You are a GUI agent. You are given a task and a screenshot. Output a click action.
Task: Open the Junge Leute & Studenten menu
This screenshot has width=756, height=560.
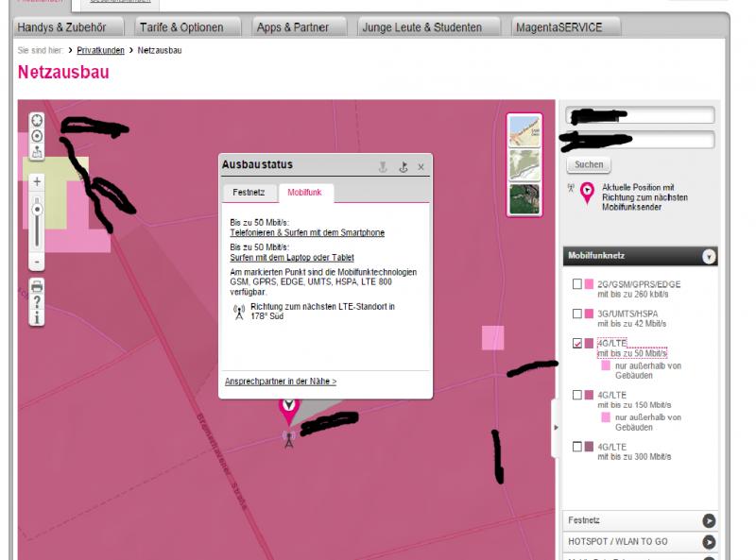pos(428,27)
